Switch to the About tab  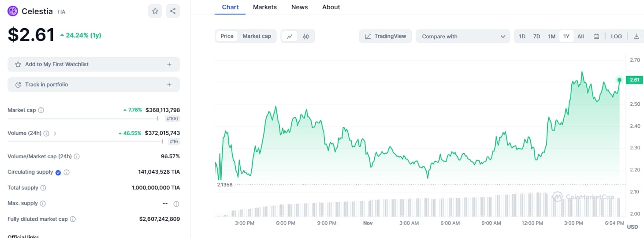[331, 7]
